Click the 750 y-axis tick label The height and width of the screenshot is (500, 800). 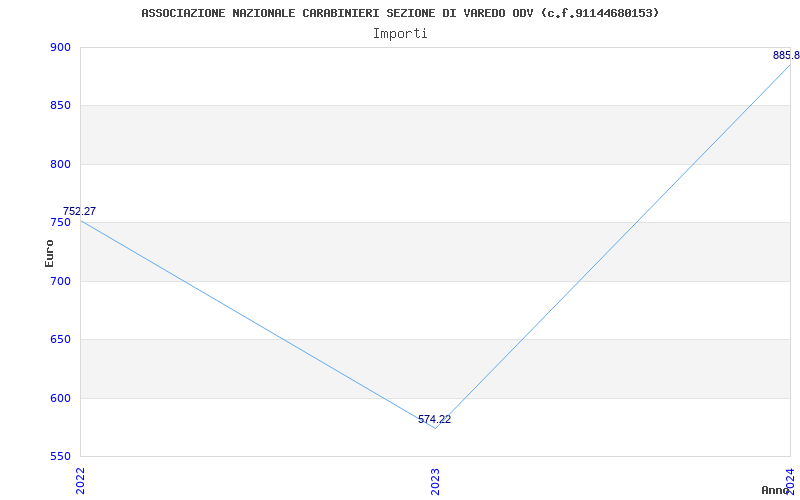(x=60, y=222)
